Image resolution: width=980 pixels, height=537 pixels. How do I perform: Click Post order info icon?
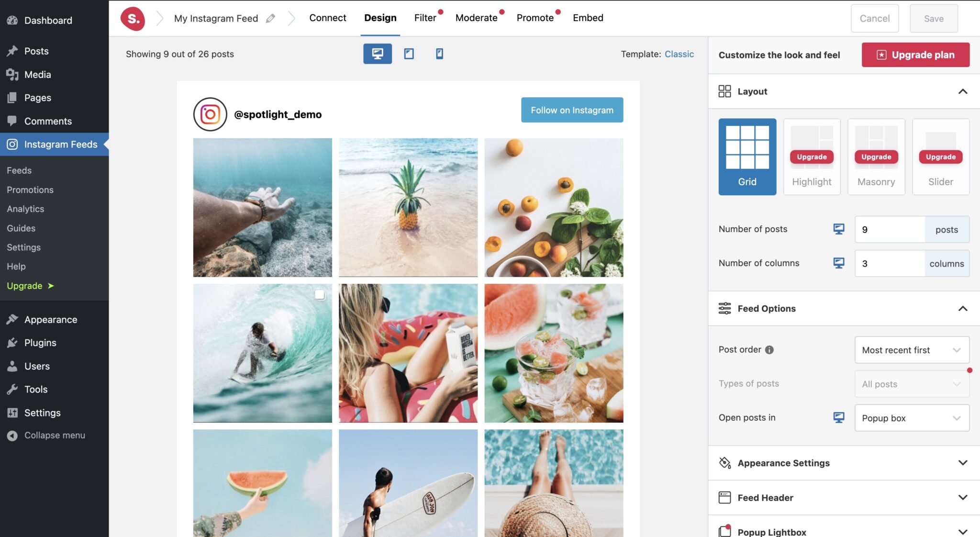coord(769,350)
